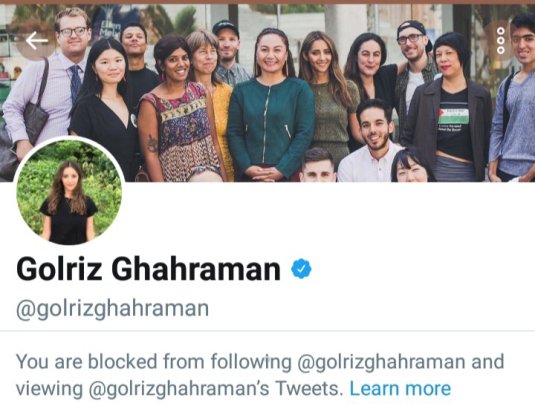
Task: Open the circular profile picture
Action: (x=69, y=191)
